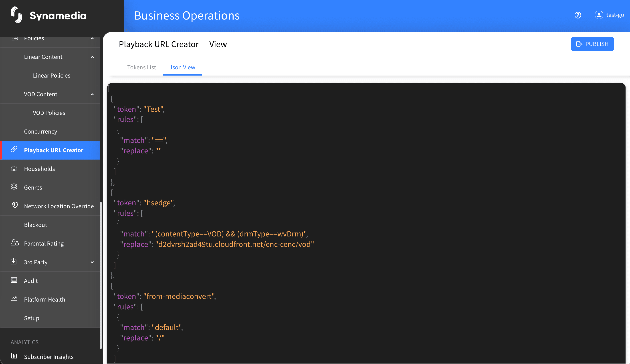630x364 pixels.
Task: Click the 3rd Party download icon
Action: point(14,261)
